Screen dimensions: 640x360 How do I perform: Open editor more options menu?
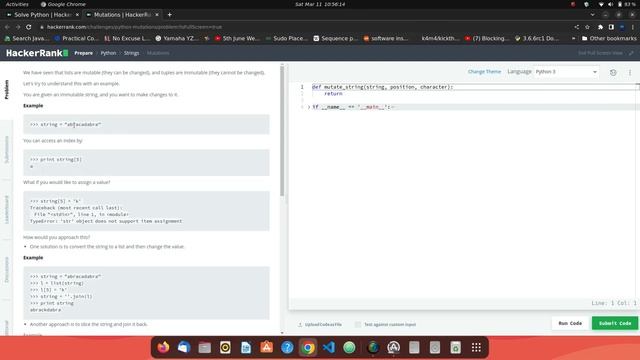(x=630, y=72)
